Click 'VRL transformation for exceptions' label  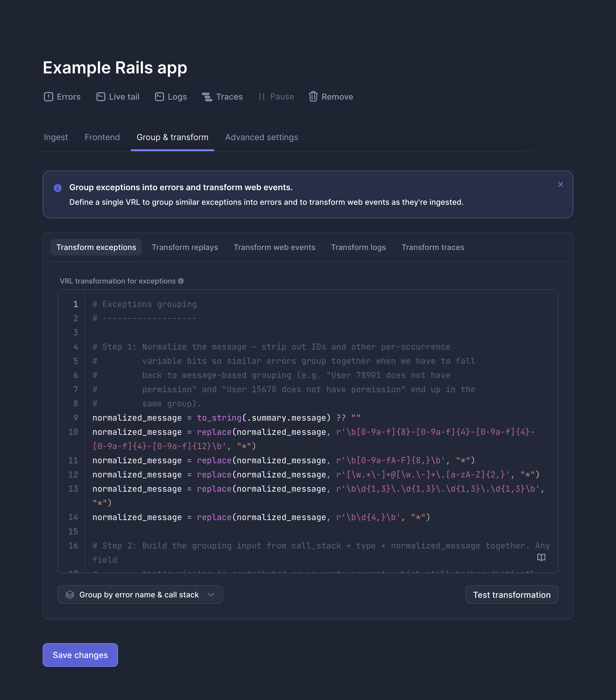coord(118,281)
